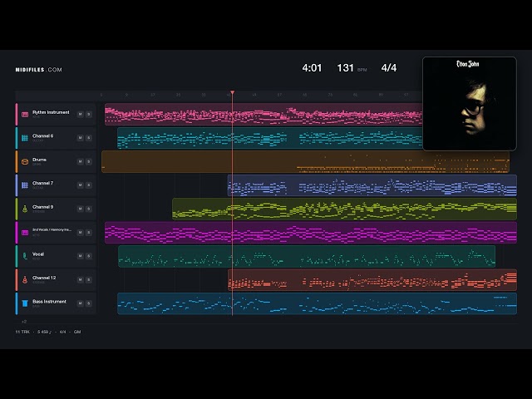Select the magenta 2nd Vocals MIDI clip

click(x=311, y=233)
